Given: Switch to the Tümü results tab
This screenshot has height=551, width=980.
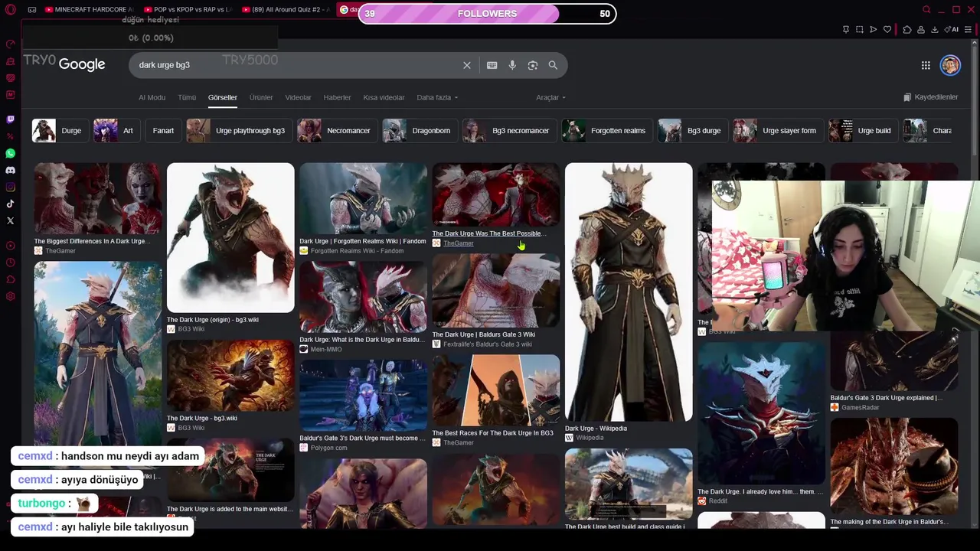Looking at the screenshot, I should (187, 97).
